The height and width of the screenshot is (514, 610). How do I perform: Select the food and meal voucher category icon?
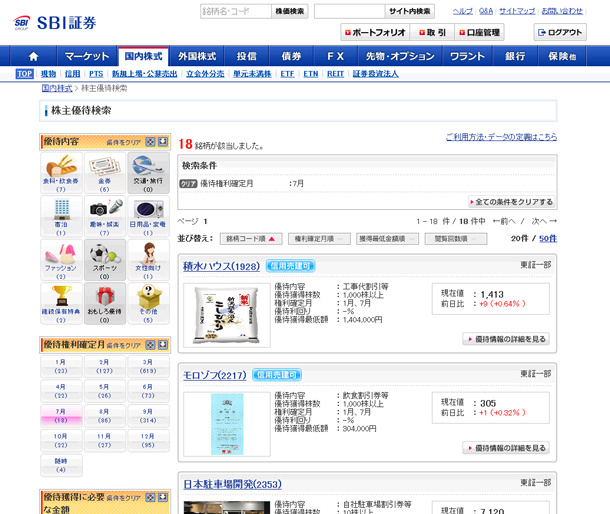coord(61,173)
